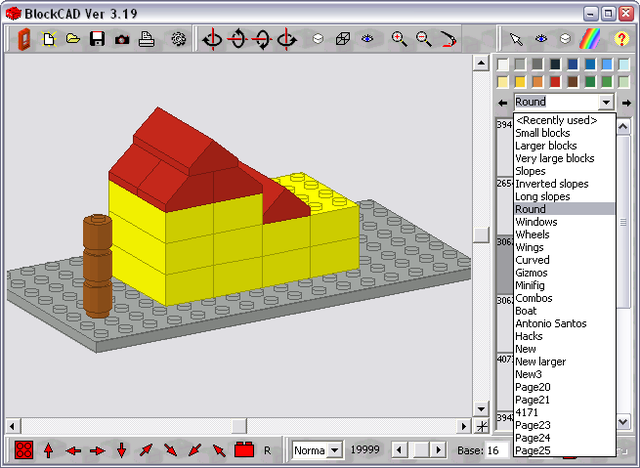Pick the red color swatch
The width and height of the screenshot is (640, 468).
coord(555,82)
